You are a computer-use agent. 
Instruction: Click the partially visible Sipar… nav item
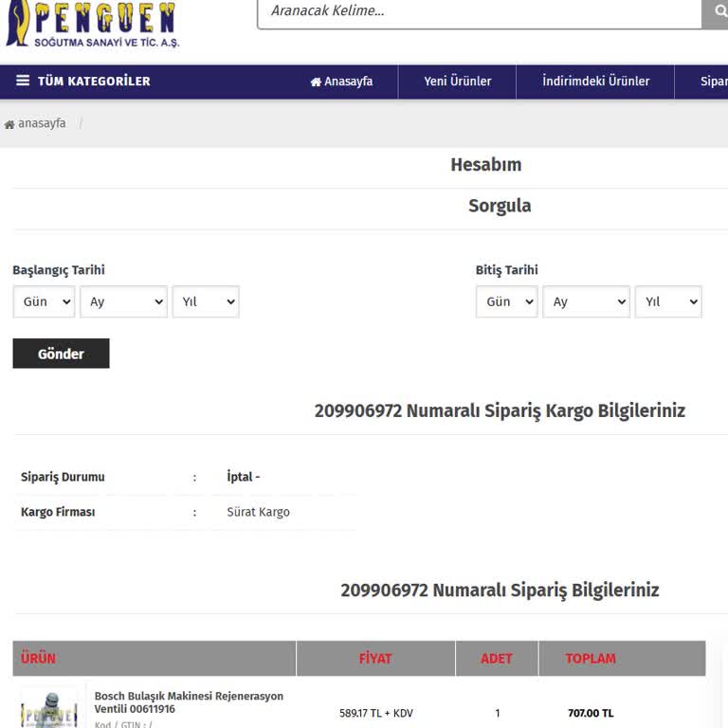coord(712,82)
